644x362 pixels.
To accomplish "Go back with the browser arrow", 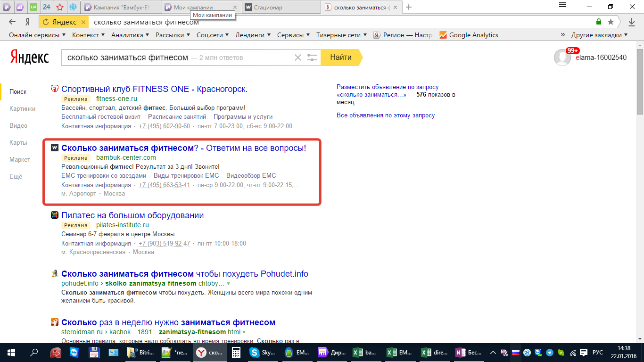I will pyautogui.click(x=12, y=22).
